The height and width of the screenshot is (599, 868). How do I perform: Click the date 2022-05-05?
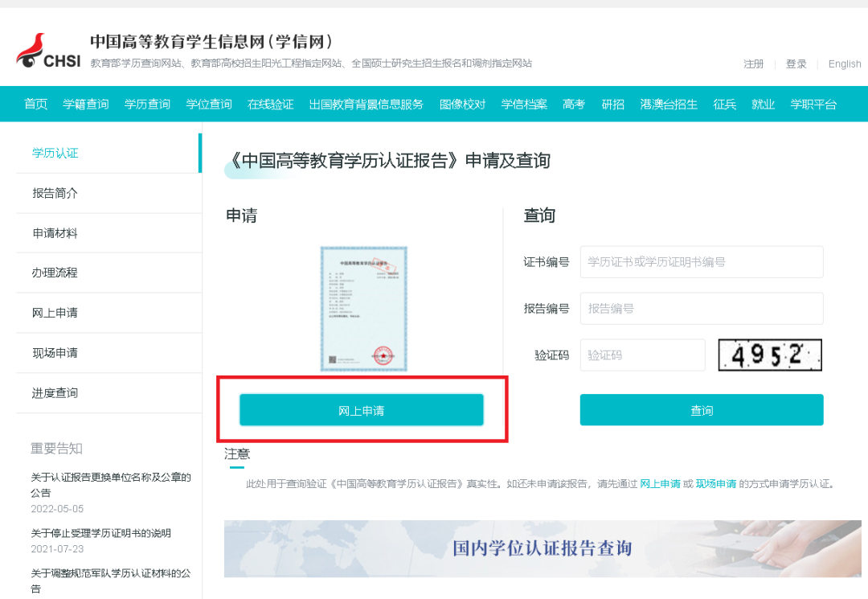pos(57,509)
